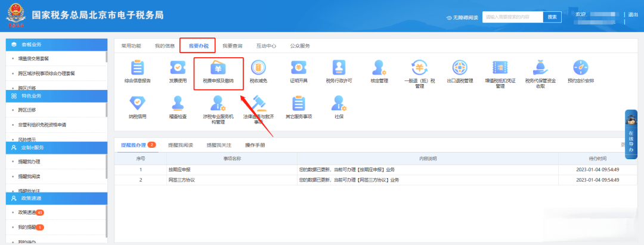Open 涉税专业服务机构管理 icon

click(x=218, y=103)
